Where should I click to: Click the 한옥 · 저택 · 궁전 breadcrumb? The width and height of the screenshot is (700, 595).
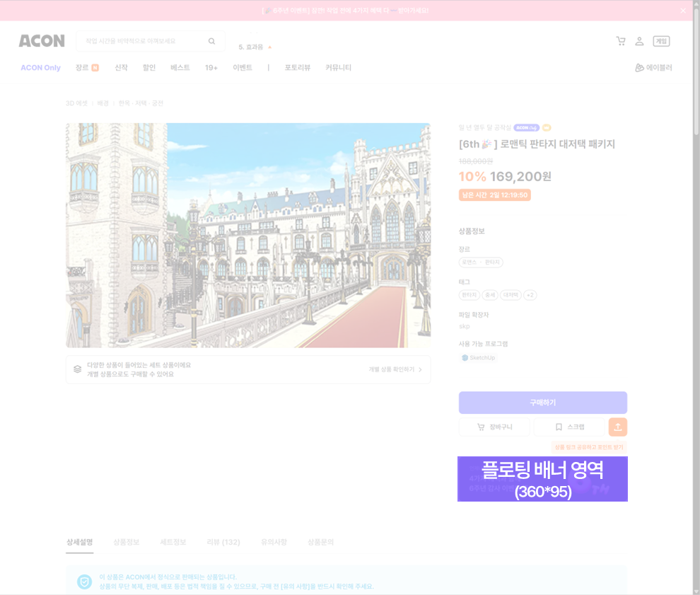coord(141,103)
